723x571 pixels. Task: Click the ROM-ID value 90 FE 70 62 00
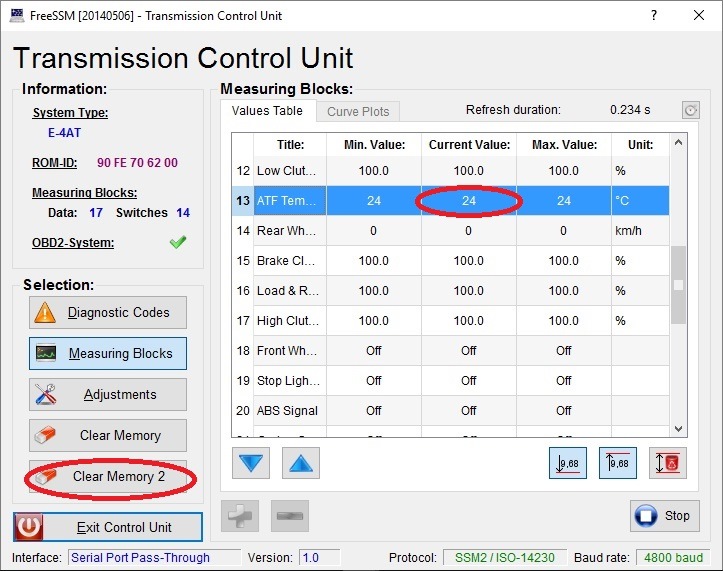pos(137,162)
